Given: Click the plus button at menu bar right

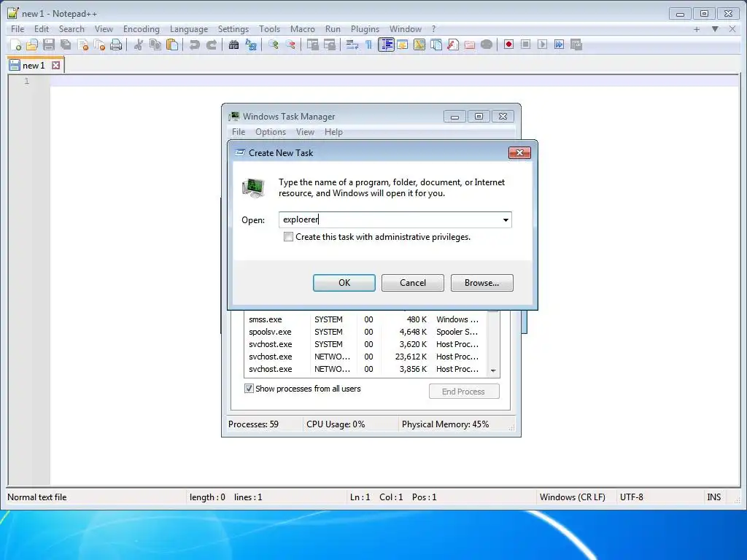Looking at the screenshot, I should pos(697,29).
